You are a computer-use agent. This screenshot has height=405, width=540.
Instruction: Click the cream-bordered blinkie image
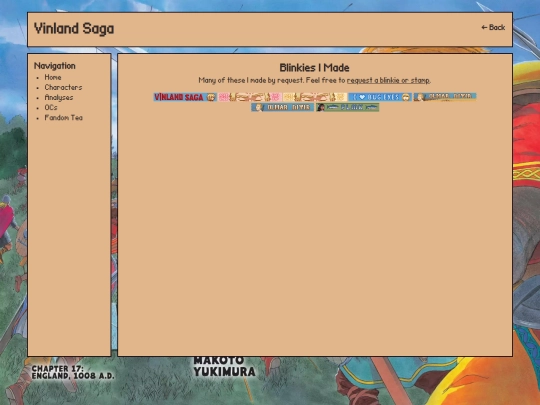click(x=315, y=97)
